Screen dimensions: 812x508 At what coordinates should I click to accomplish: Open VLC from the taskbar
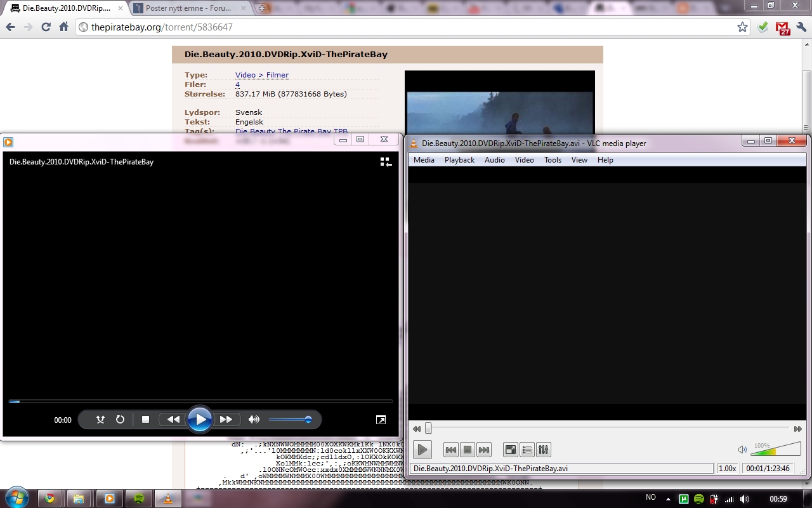point(168,498)
